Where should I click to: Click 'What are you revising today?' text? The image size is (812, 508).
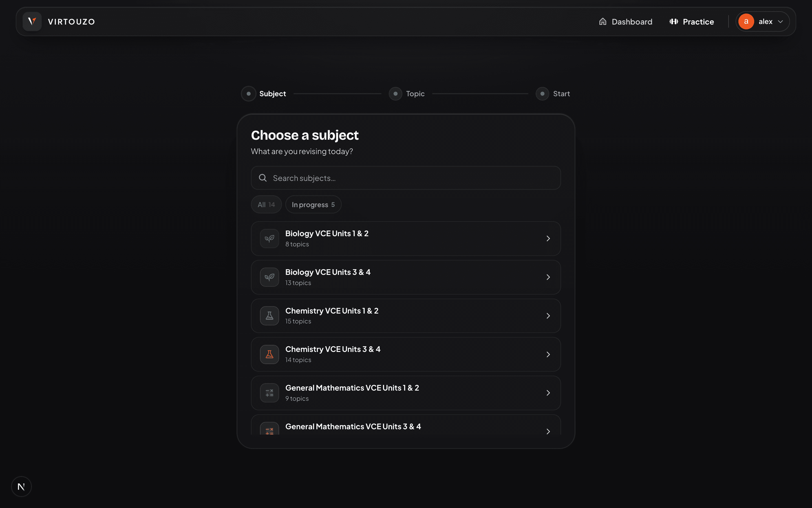[302, 152]
